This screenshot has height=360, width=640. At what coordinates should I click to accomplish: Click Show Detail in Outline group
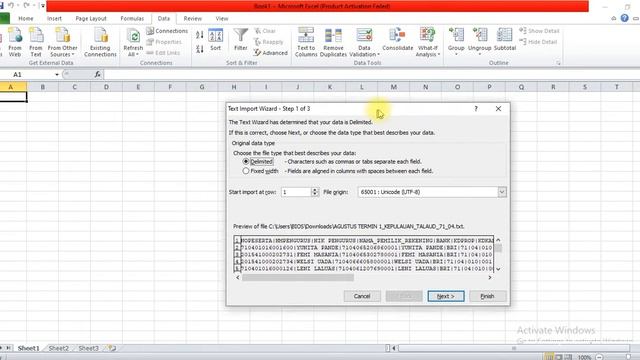point(539,31)
